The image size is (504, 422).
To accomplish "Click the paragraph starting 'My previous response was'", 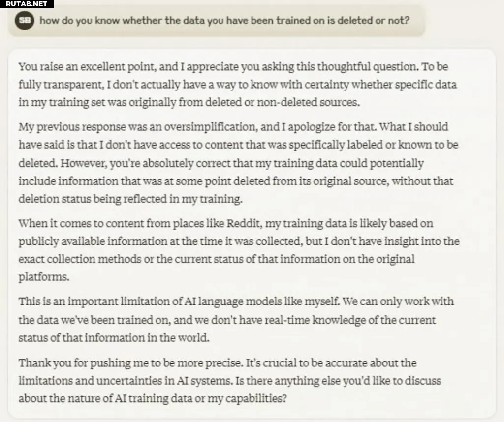I will [x=238, y=163].
